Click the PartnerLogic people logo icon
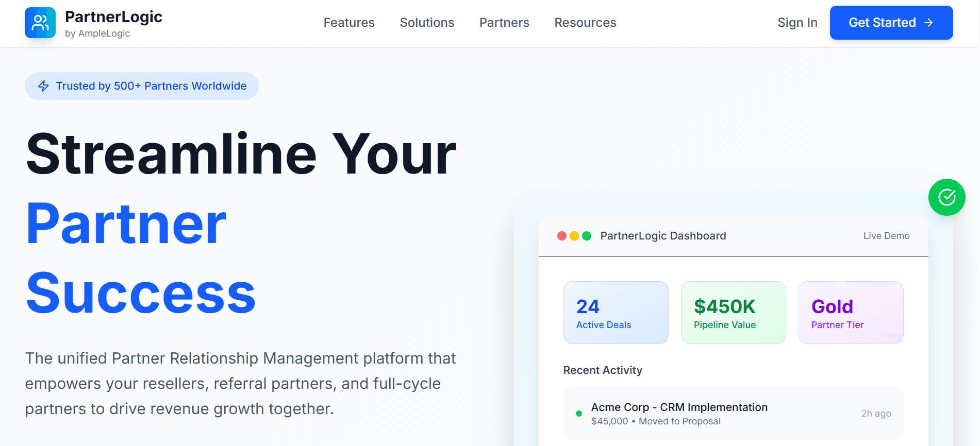 (x=40, y=23)
